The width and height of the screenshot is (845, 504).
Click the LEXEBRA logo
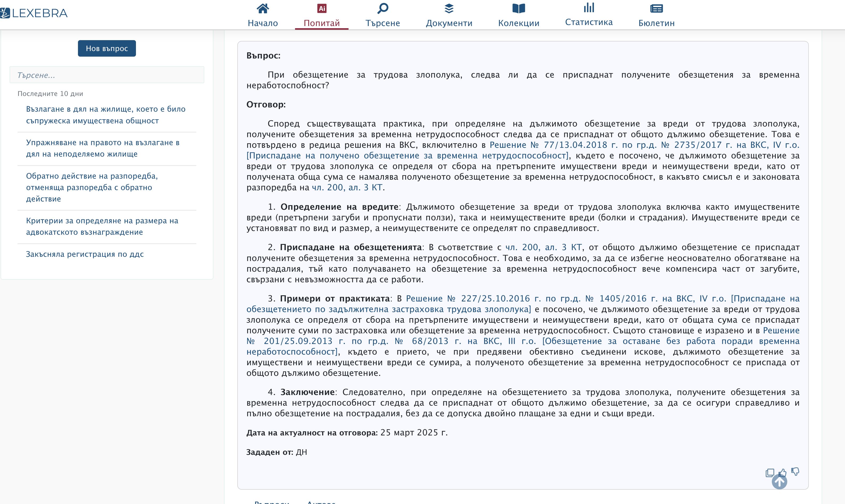click(34, 13)
